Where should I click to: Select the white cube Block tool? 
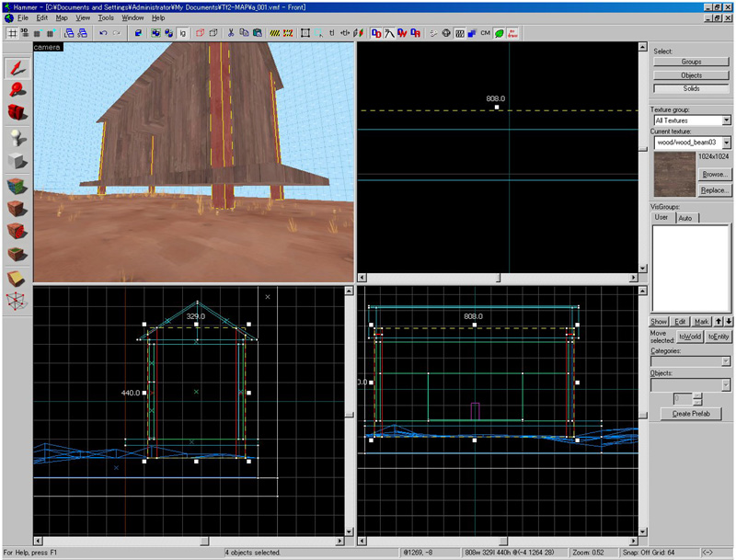point(17,161)
